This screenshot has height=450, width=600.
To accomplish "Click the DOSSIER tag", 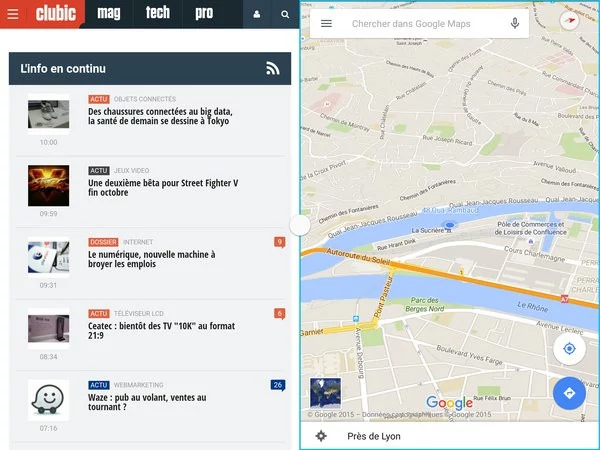I will pyautogui.click(x=103, y=242).
